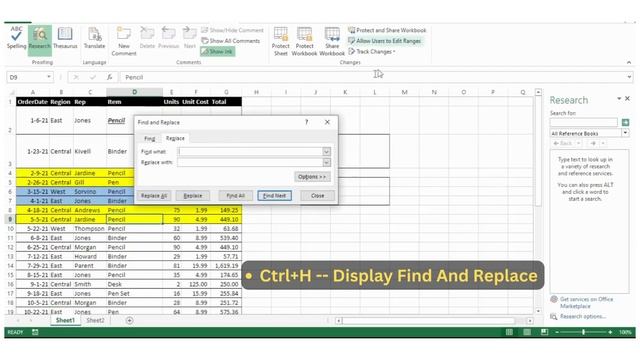Click the Protect Sheet icon
Image resolution: width=640 pixels, height=360 pixels.
pyautogui.click(x=280, y=41)
